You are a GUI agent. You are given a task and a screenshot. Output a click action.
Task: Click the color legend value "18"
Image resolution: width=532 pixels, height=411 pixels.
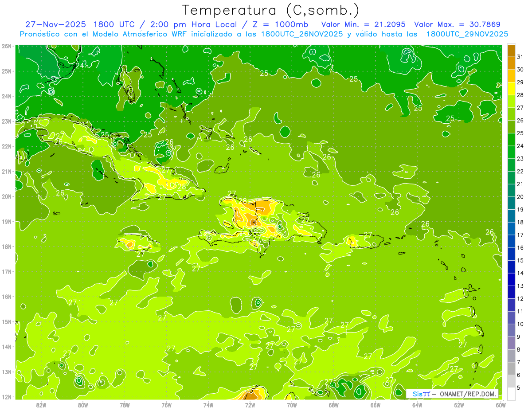(x=520, y=222)
